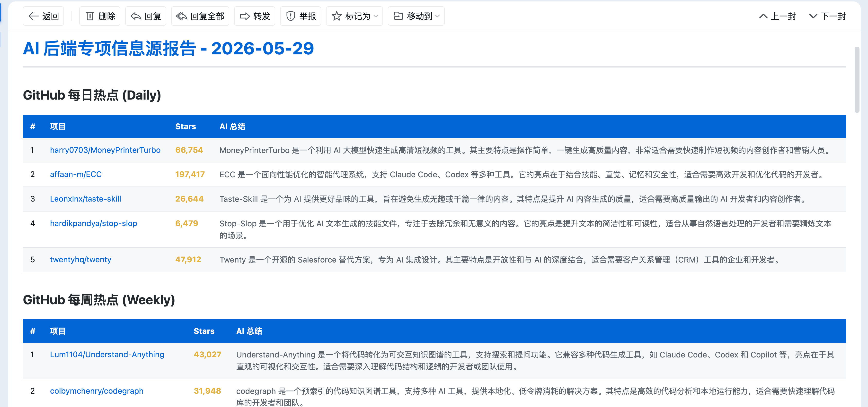Click the star count 43,027
868x407 pixels.
click(208, 355)
